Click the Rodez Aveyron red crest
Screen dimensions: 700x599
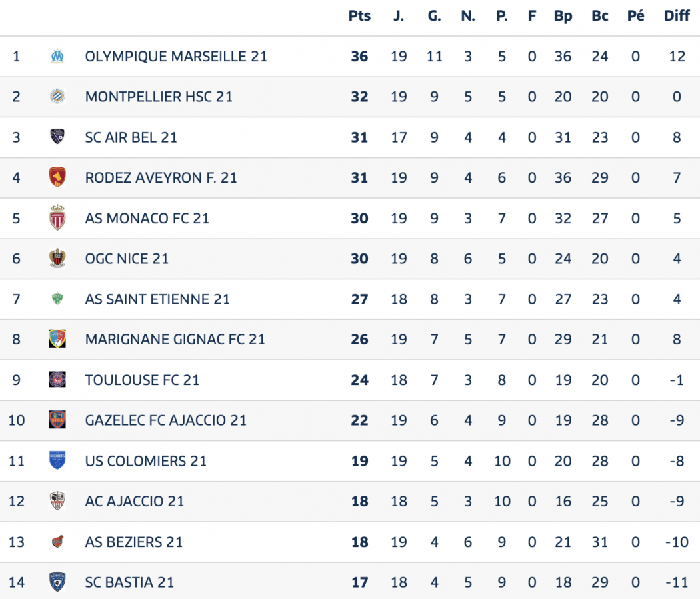57,178
